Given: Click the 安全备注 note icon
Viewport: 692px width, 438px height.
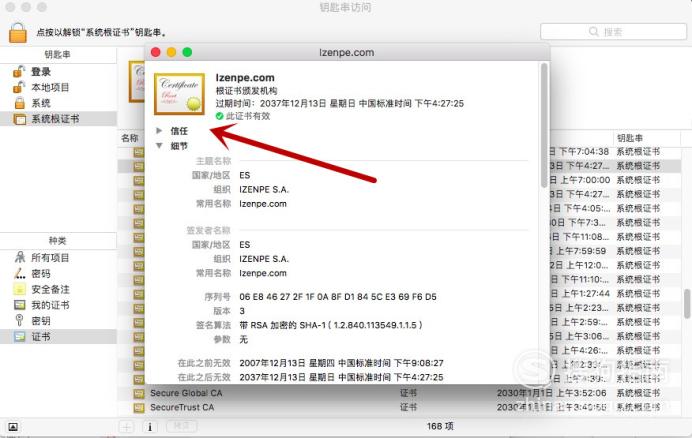Looking at the screenshot, I should tap(19, 289).
